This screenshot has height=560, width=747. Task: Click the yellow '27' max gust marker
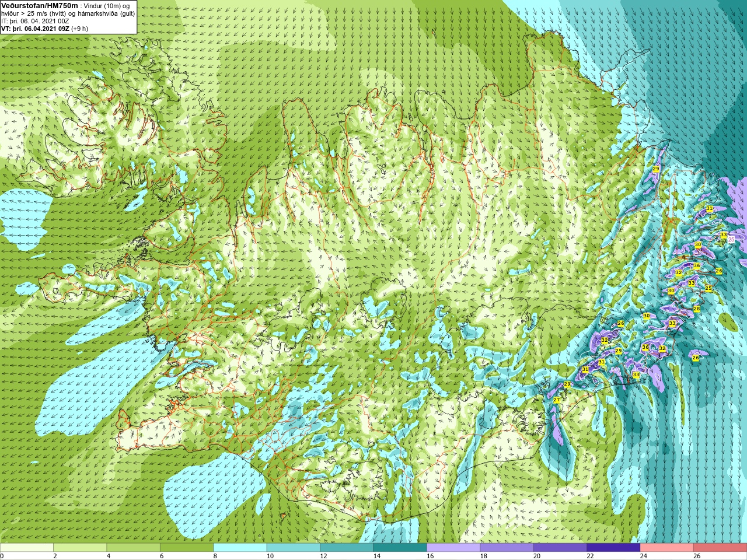[x=557, y=400]
